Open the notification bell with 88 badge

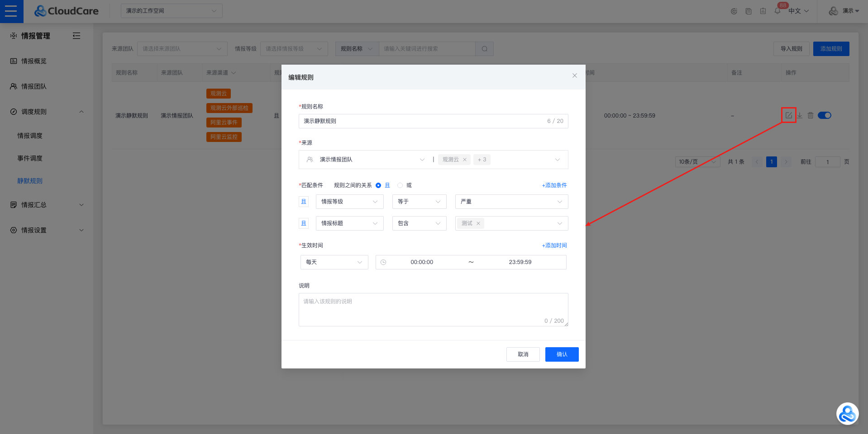point(777,11)
